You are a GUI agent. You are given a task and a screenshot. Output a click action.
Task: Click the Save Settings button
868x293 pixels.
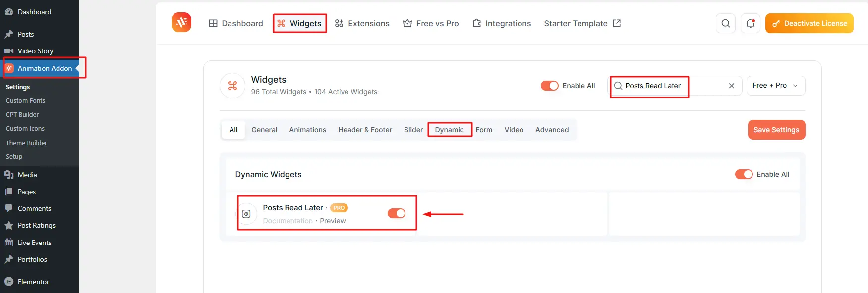click(776, 130)
